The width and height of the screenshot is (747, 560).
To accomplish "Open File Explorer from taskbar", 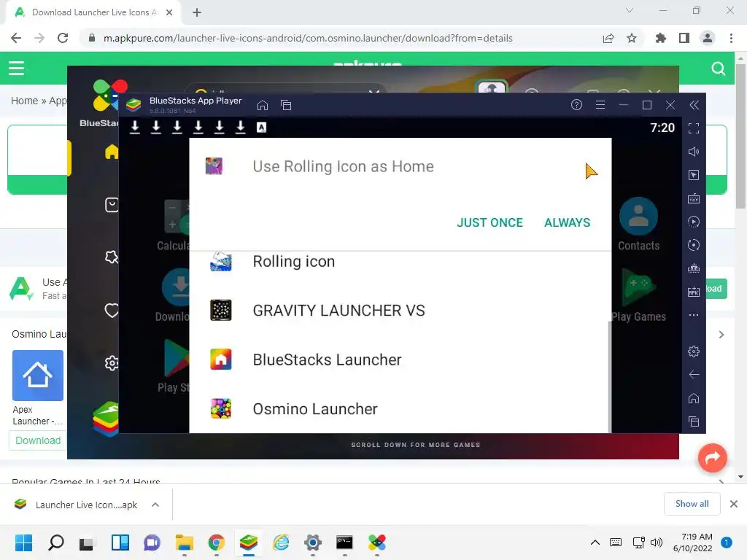I will pyautogui.click(x=185, y=542).
